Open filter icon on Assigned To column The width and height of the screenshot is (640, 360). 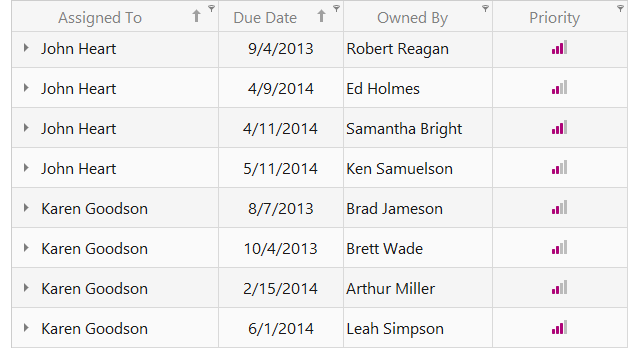coord(211,9)
